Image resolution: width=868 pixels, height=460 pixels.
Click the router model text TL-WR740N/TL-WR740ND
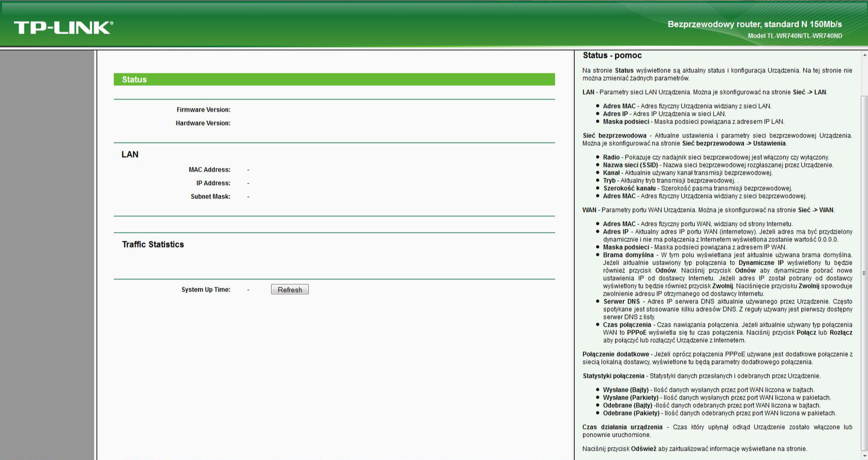coord(795,36)
